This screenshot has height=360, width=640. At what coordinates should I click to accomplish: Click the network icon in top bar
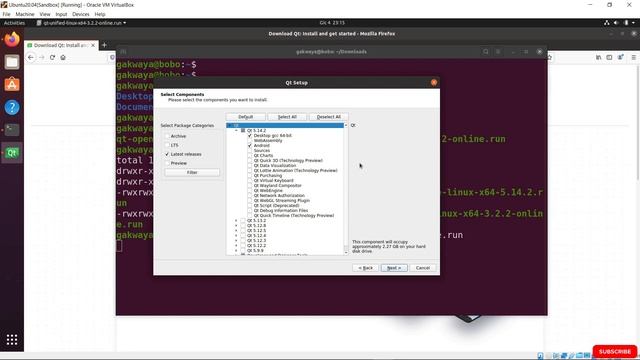pyautogui.click(x=607, y=23)
